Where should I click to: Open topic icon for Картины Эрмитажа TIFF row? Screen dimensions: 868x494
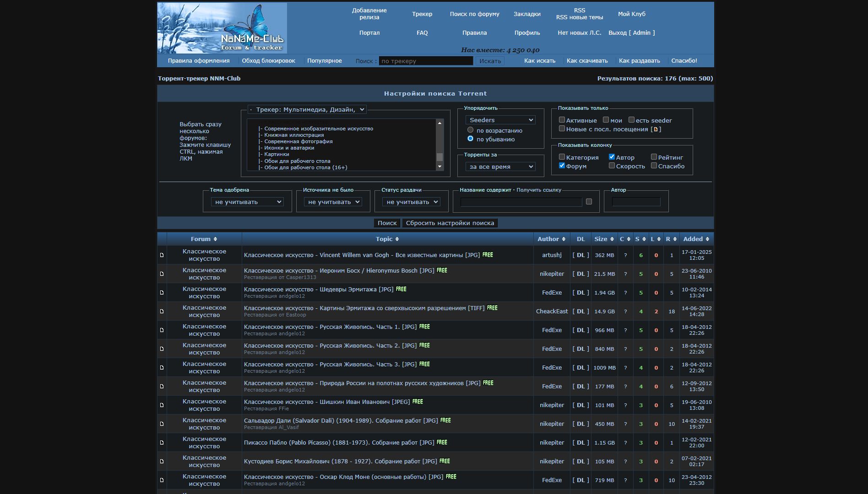click(162, 311)
